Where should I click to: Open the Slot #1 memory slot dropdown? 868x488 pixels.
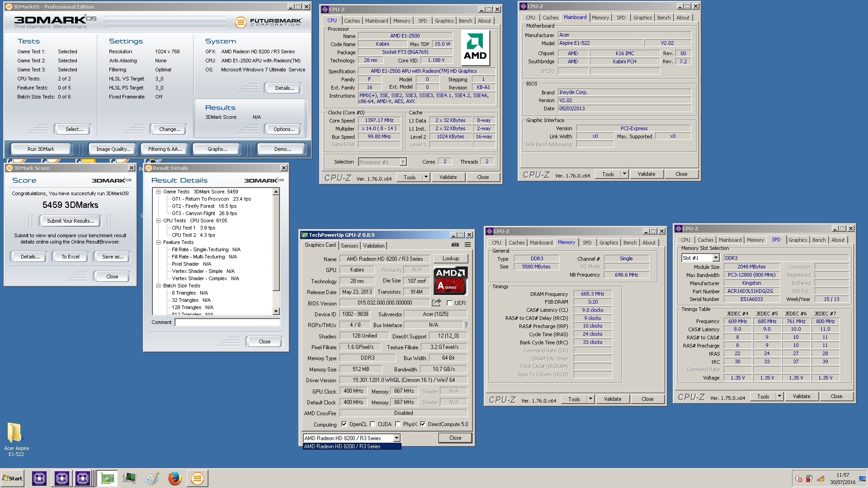coord(716,258)
